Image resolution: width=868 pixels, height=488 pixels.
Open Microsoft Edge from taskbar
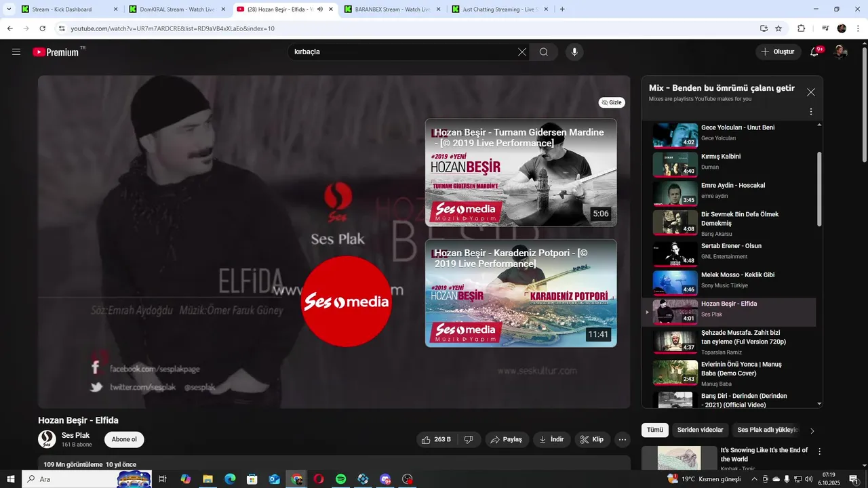coord(230,479)
